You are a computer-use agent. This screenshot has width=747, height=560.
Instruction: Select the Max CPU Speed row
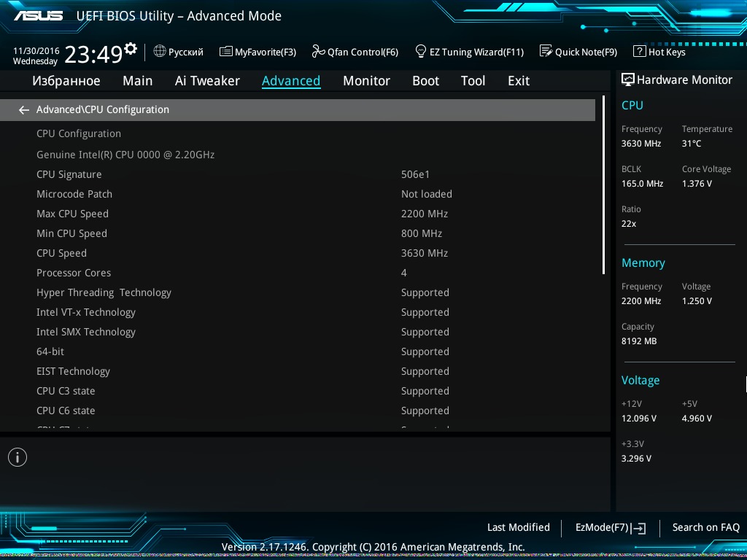[x=298, y=214]
